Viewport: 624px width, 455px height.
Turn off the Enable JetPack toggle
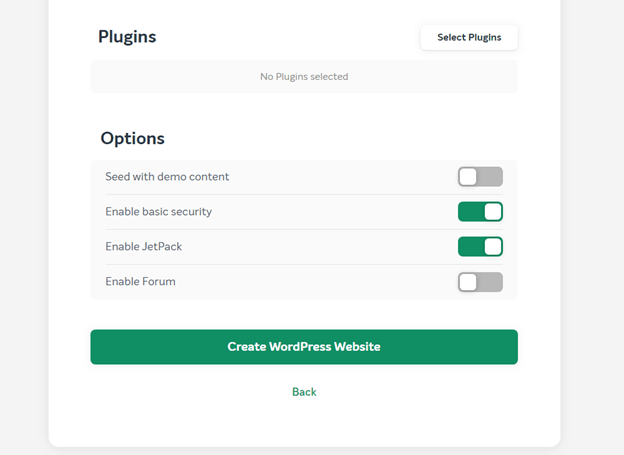(x=480, y=247)
